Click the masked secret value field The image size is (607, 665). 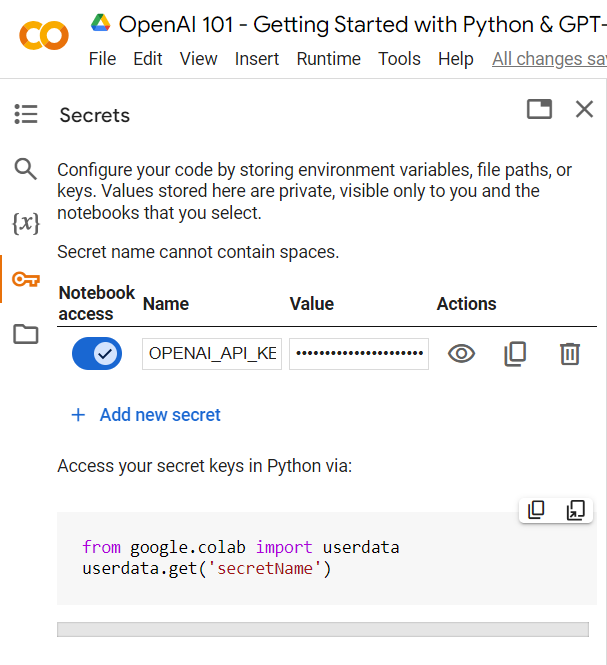coord(359,354)
